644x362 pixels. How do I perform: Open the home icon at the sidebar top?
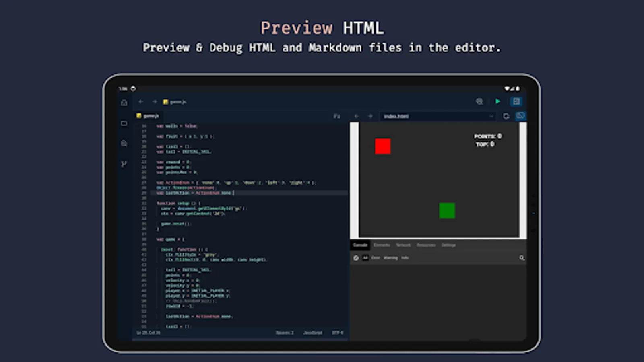coord(124,103)
